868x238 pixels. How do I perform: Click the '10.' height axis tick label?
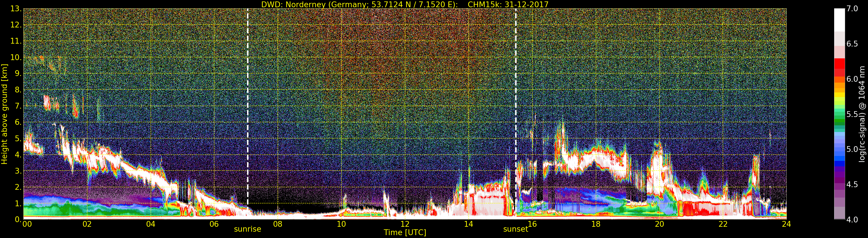[16, 57]
